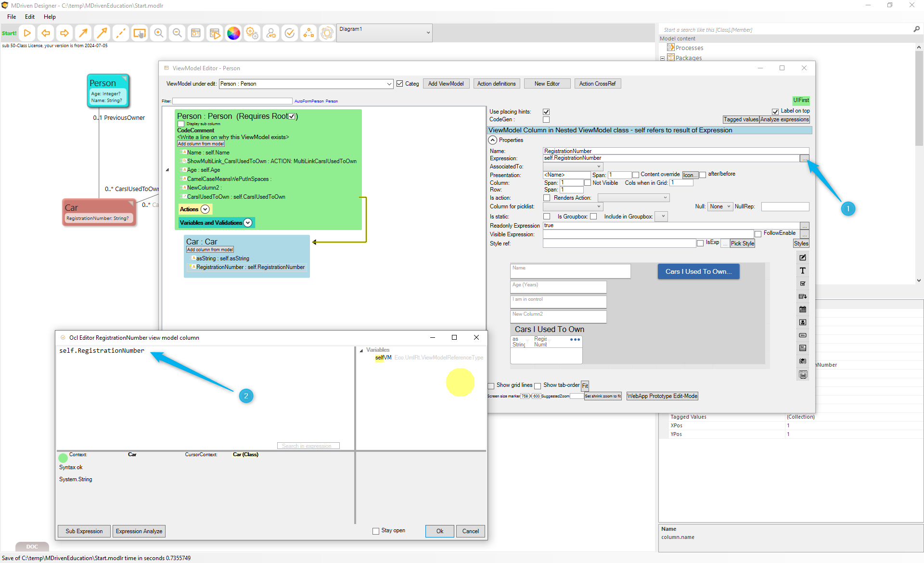This screenshot has height=563, width=924.
Task: Open the Diagram1 dropdown
Action: click(428, 33)
